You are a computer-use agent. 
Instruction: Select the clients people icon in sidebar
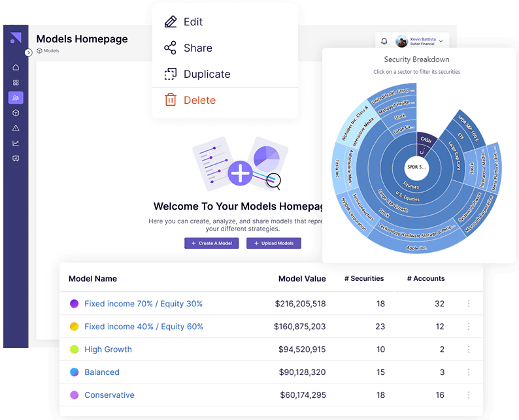coord(16,98)
